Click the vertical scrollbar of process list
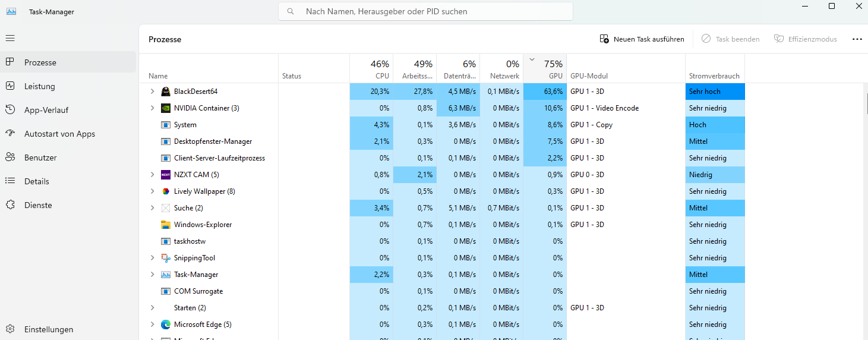 click(866, 211)
